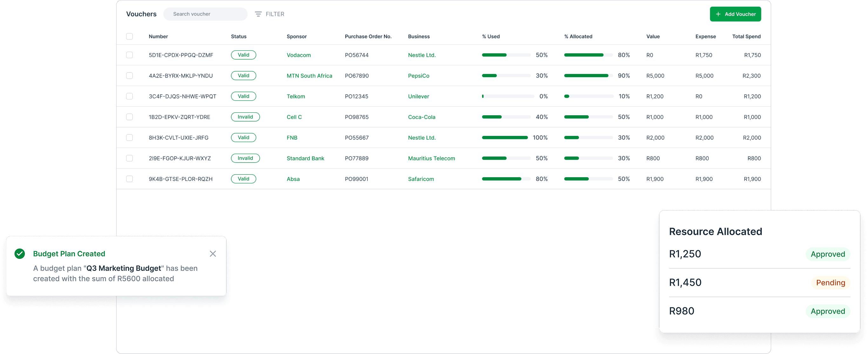Screen dimensions: 868x354
Task: Toggle the select-all checkbox in header
Action: [x=129, y=37]
